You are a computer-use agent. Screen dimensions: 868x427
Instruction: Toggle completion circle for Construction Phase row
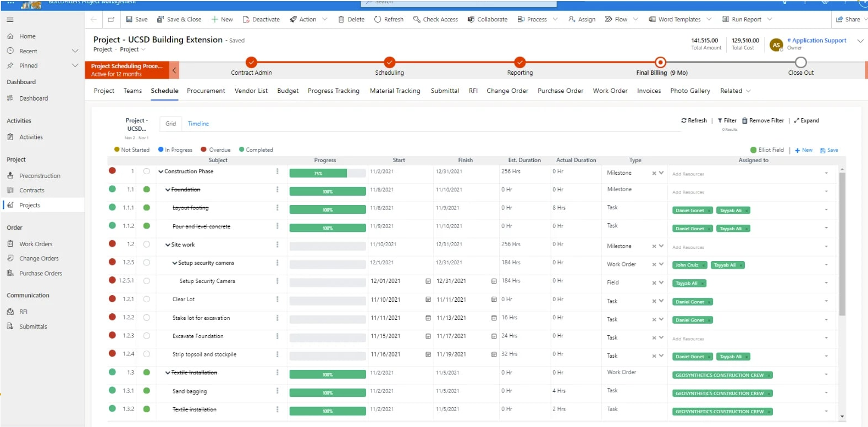[x=147, y=171]
